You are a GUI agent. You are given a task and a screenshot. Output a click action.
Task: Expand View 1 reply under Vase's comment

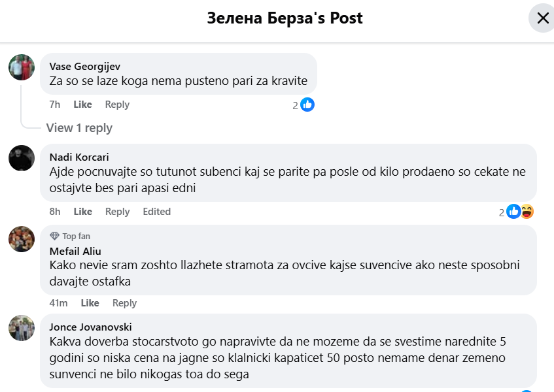click(79, 128)
